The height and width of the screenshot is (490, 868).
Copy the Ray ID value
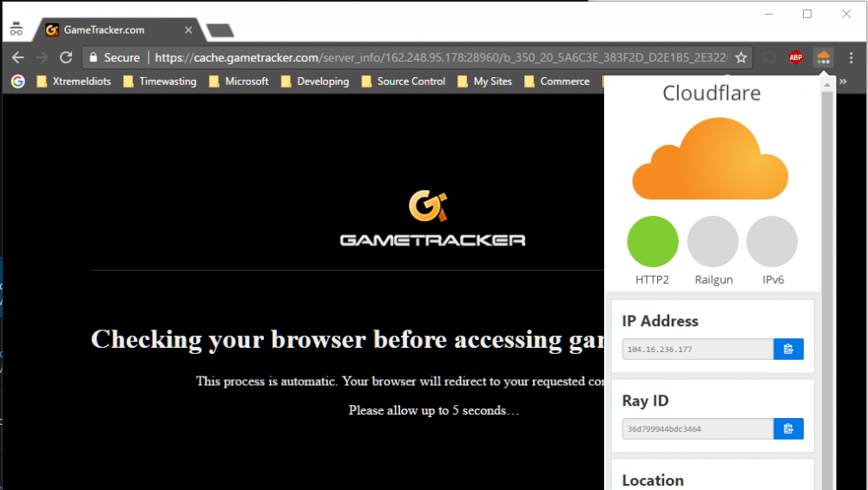[x=788, y=428]
